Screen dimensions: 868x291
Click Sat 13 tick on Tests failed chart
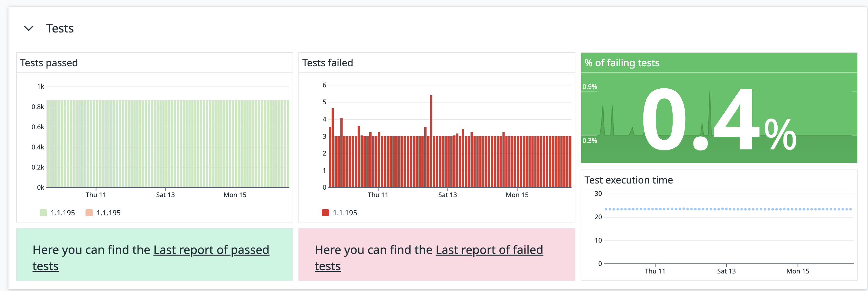click(447, 195)
